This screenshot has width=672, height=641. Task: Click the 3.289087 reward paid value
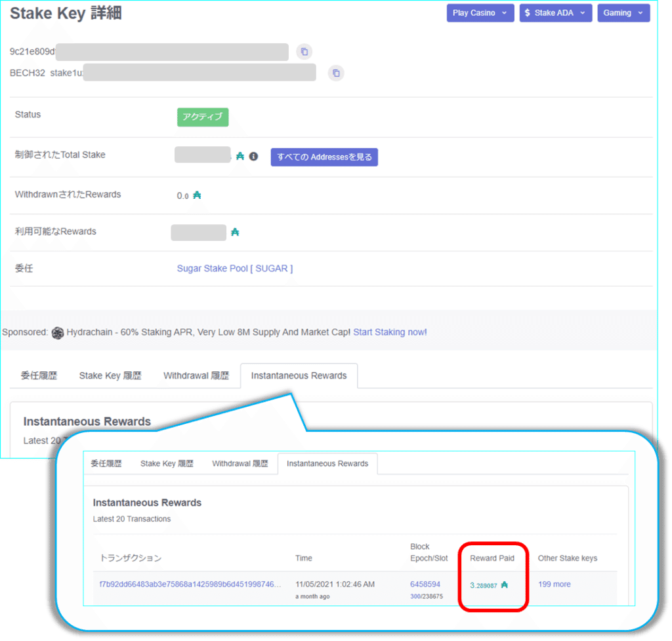(x=484, y=585)
